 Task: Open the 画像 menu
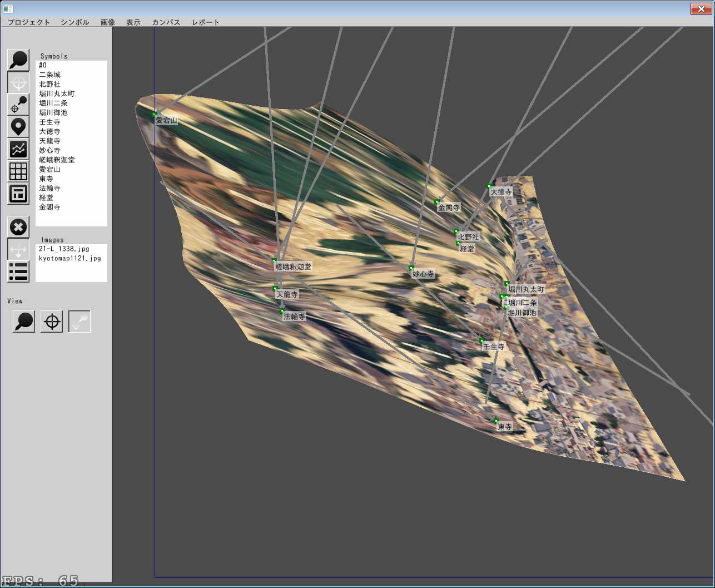108,22
